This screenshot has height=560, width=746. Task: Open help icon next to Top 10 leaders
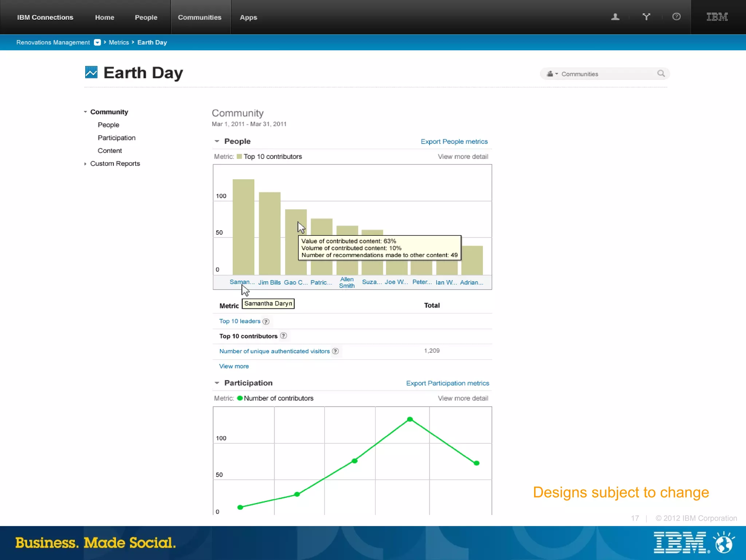click(x=266, y=321)
